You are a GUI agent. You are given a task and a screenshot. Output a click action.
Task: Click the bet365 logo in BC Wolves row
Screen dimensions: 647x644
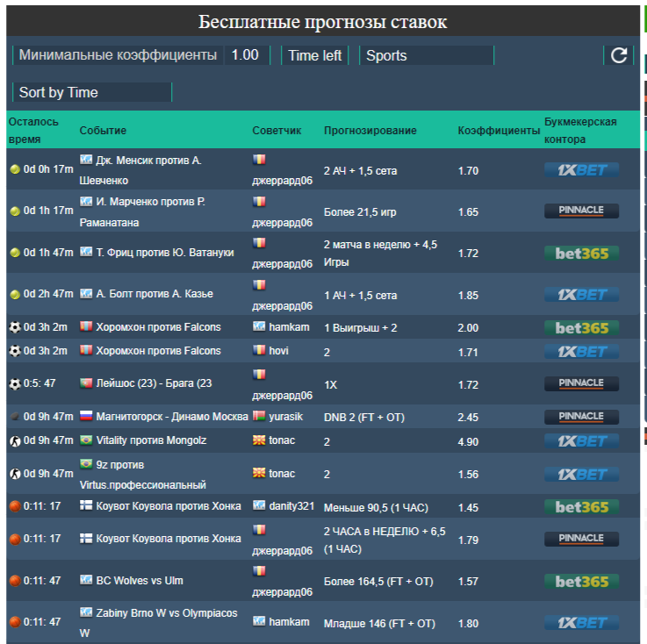coord(581,582)
